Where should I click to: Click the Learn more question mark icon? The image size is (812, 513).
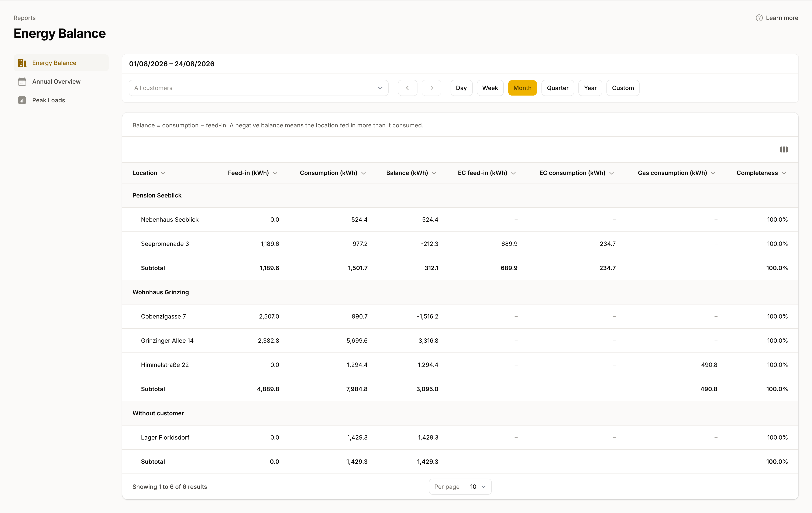(x=759, y=18)
